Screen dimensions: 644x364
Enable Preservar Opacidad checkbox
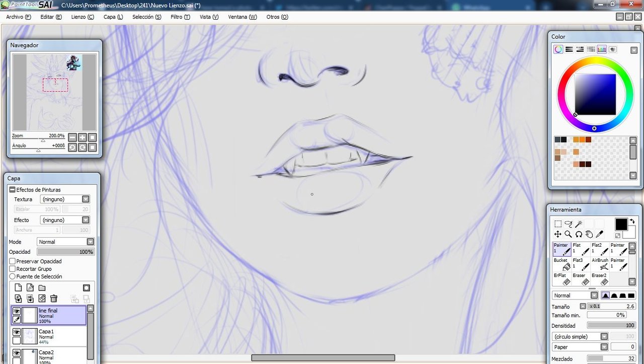click(13, 261)
